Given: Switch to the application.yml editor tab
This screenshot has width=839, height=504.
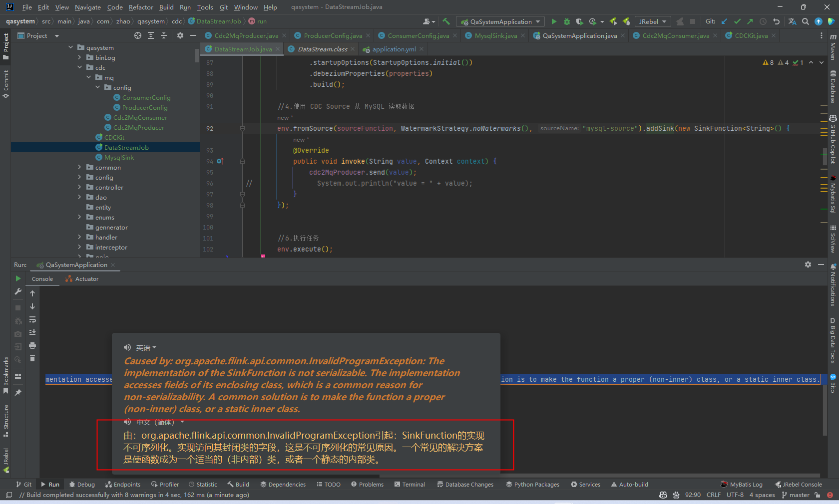Looking at the screenshot, I should [x=394, y=49].
